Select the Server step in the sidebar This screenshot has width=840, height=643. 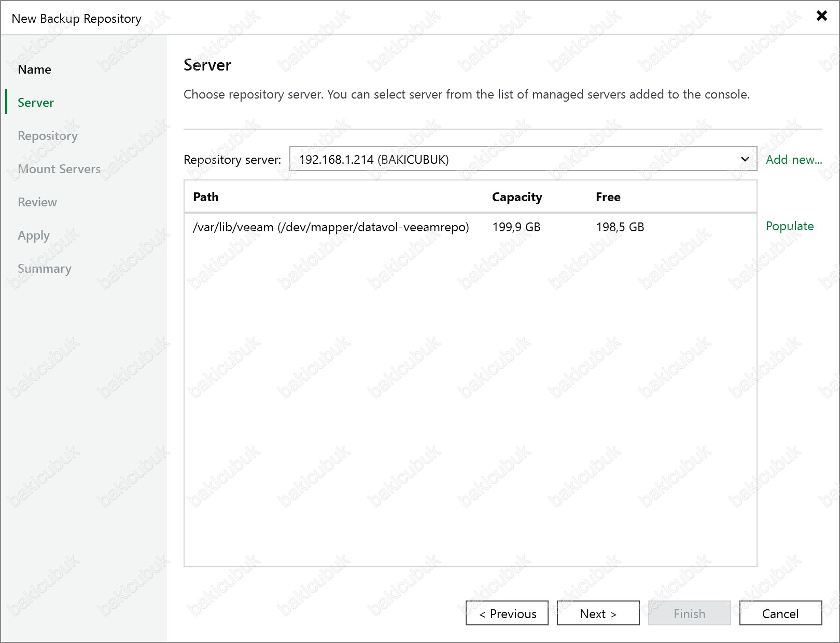click(x=36, y=103)
